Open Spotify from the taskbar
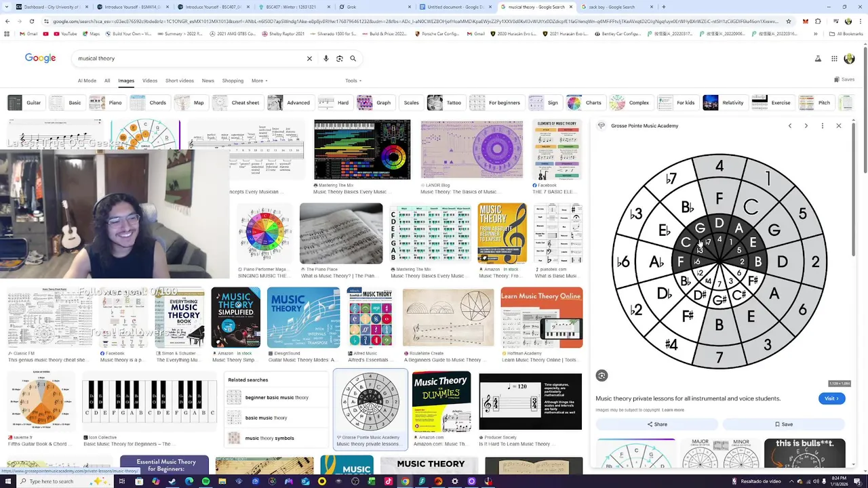Screen dimensions: 868x488 205,481
